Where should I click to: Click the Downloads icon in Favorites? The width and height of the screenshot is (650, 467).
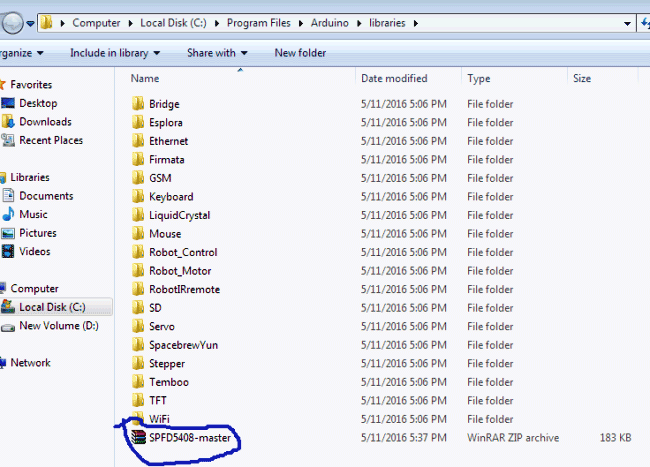coord(8,122)
